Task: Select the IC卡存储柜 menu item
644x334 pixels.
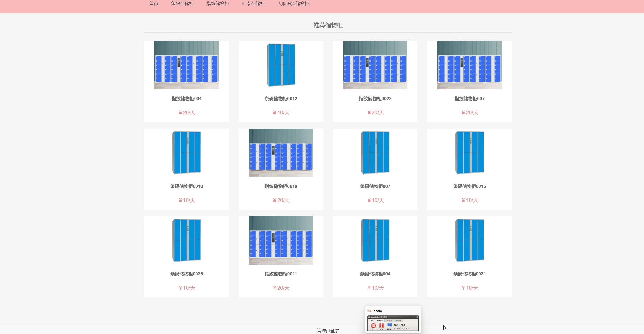Action: (253, 4)
